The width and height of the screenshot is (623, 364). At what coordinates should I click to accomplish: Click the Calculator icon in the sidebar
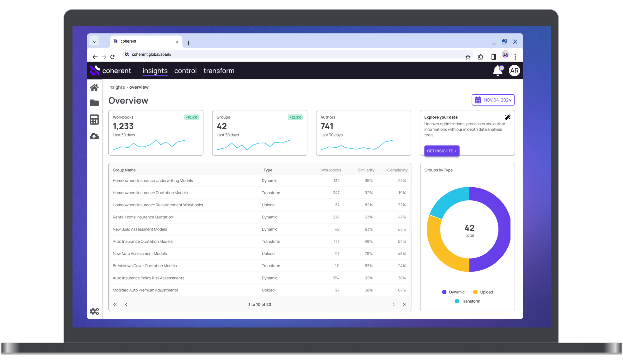coord(94,119)
